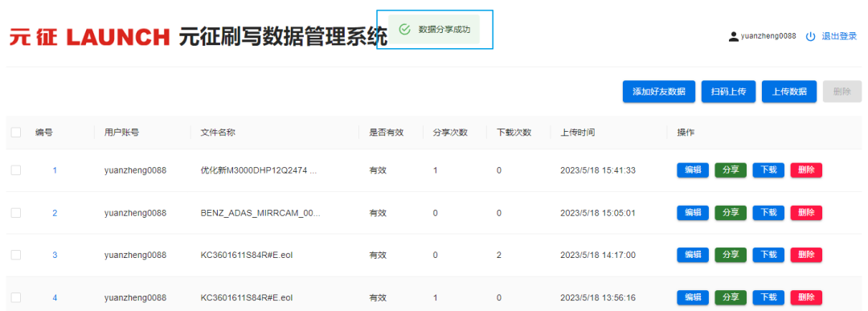The width and height of the screenshot is (868, 311).
Task: Click the 文件名称 column header
Action: (218, 133)
